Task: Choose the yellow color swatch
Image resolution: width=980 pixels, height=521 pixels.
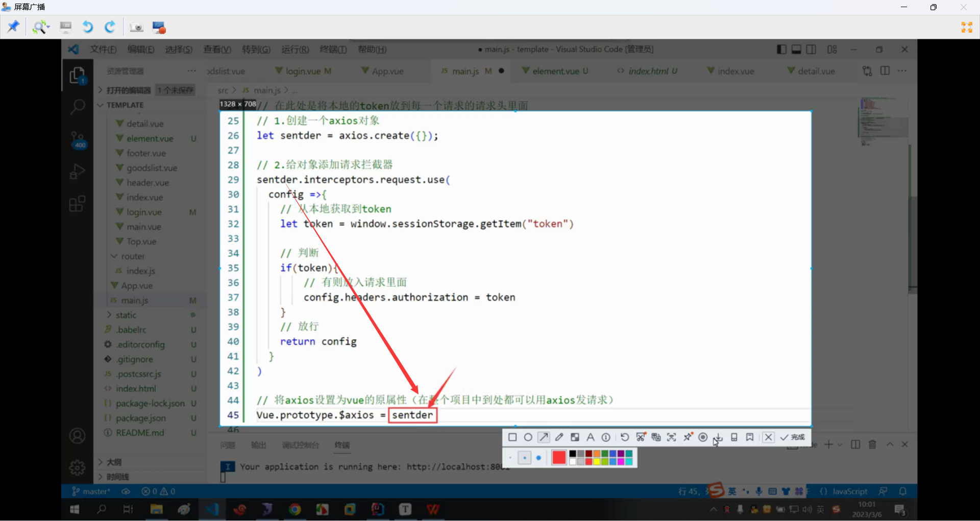Action: coord(597,461)
